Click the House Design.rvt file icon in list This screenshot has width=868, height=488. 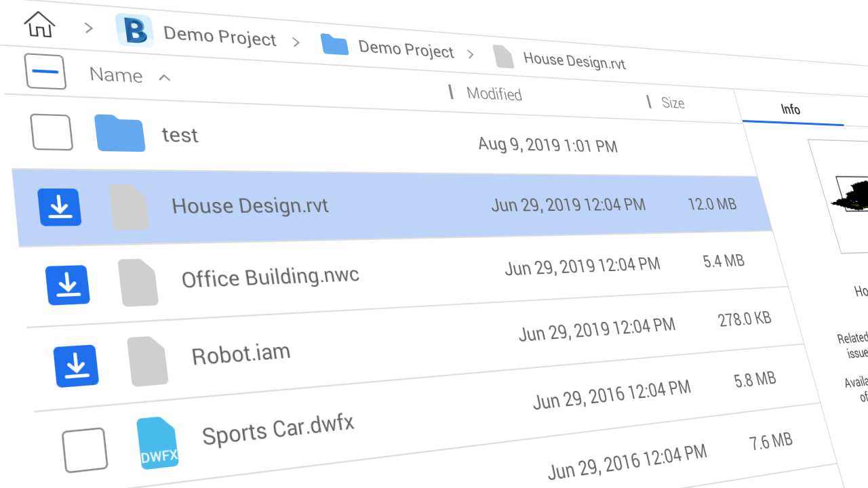coord(129,207)
